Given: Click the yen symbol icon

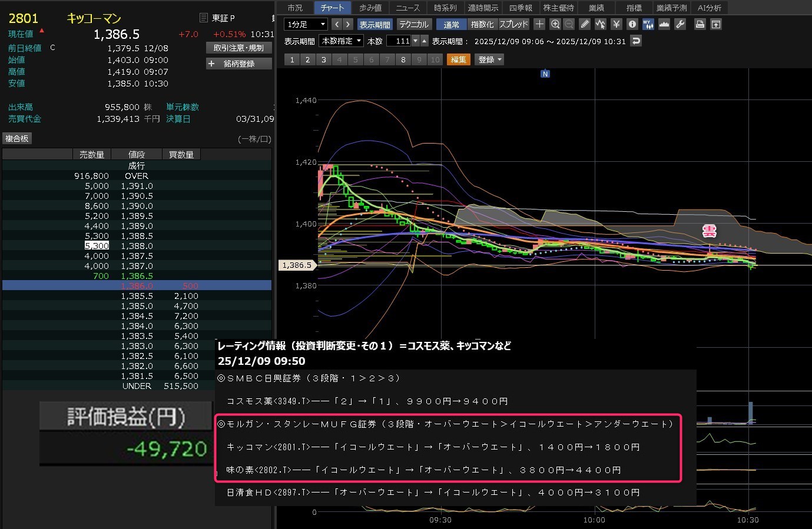Looking at the screenshot, I should coord(616,24).
